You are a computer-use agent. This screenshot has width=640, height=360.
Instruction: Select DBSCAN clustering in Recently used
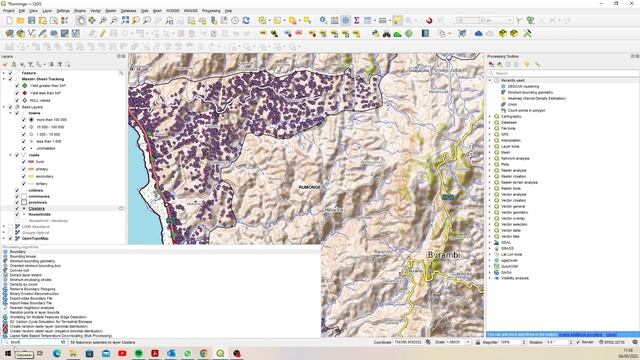point(523,87)
